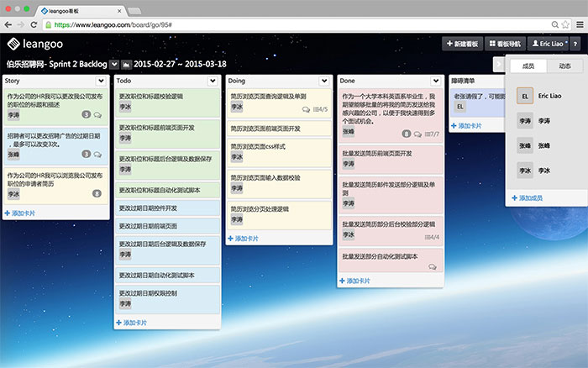
Task: Click the 李涛 name in the members panel
Action: coord(544,121)
